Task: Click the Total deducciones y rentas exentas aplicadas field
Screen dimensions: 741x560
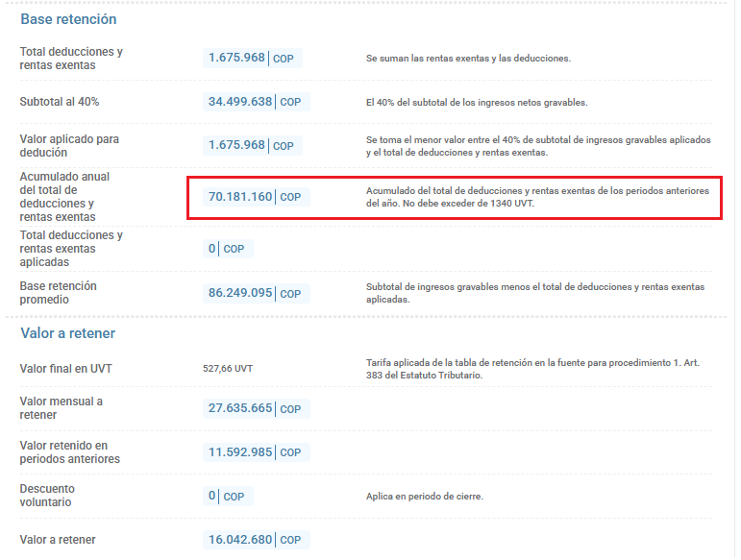Action: tap(228, 249)
